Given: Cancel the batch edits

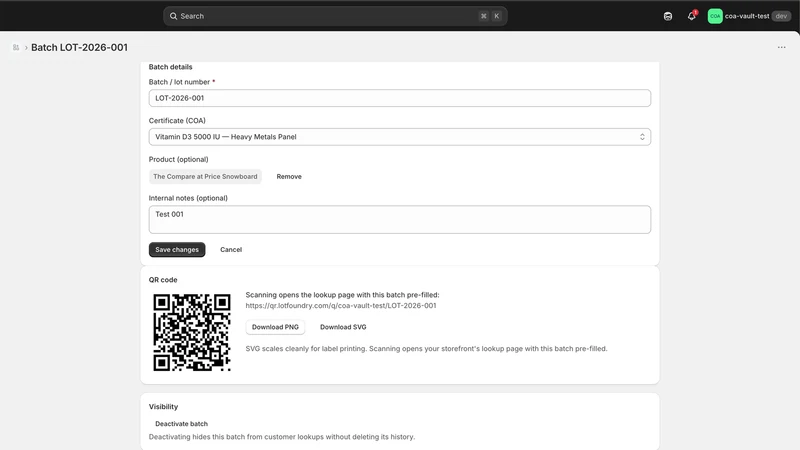Looking at the screenshot, I should pyautogui.click(x=231, y=249).
